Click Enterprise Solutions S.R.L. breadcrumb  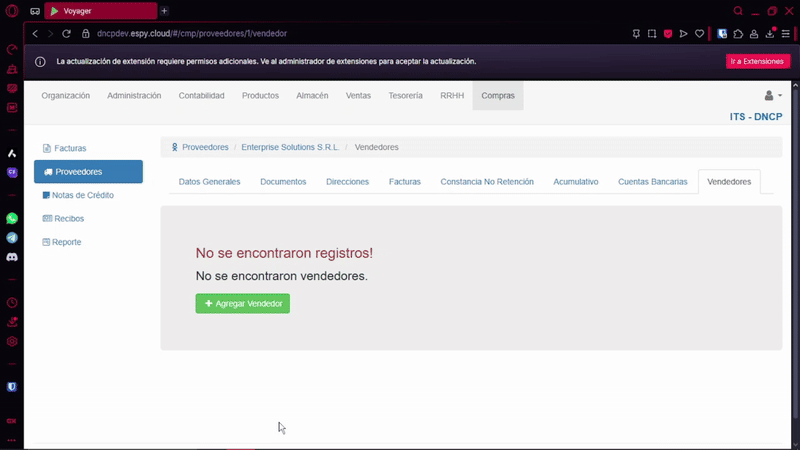(290, 147)
